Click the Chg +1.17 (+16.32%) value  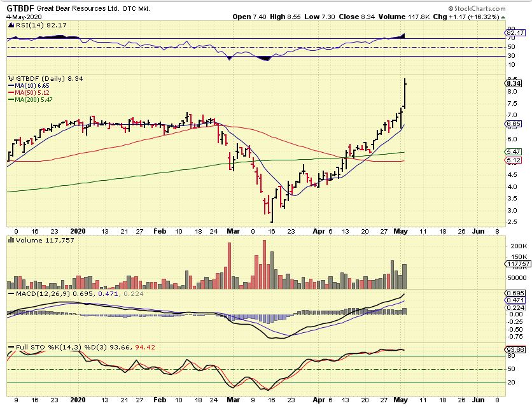point(466,17)
